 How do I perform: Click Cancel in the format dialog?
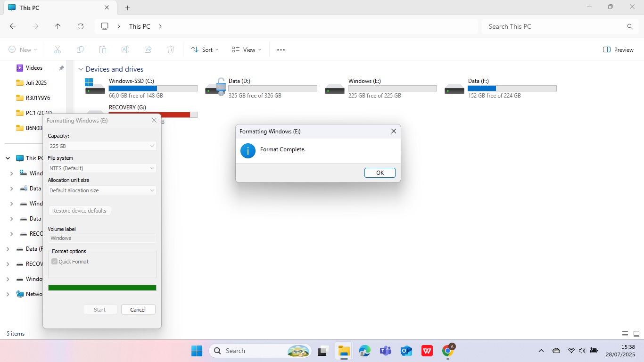[138, 310]
